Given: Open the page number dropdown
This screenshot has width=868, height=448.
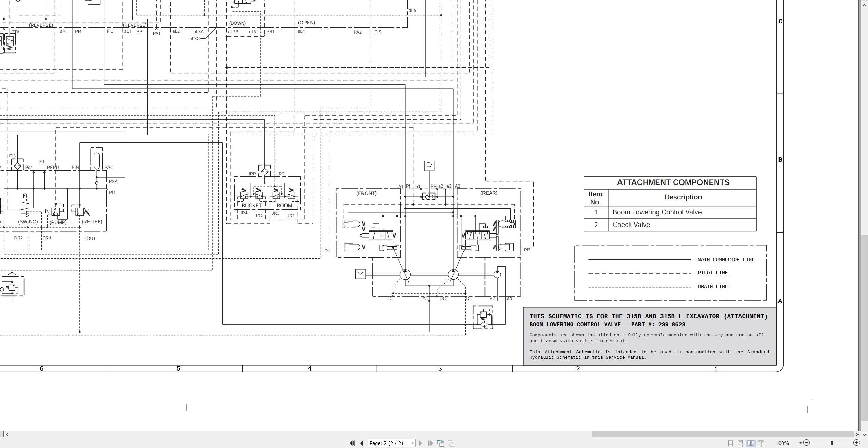Looking at the screenshot, I should 413,443.
